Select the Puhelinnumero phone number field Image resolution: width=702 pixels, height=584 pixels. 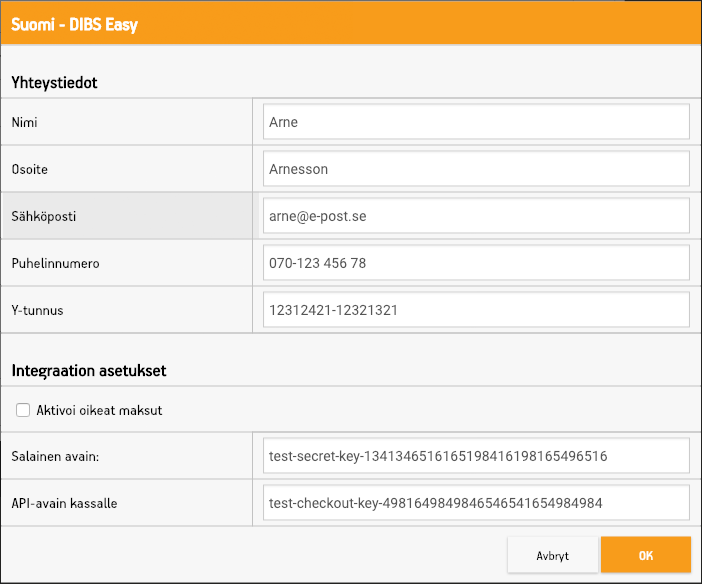tap(476, 263)
